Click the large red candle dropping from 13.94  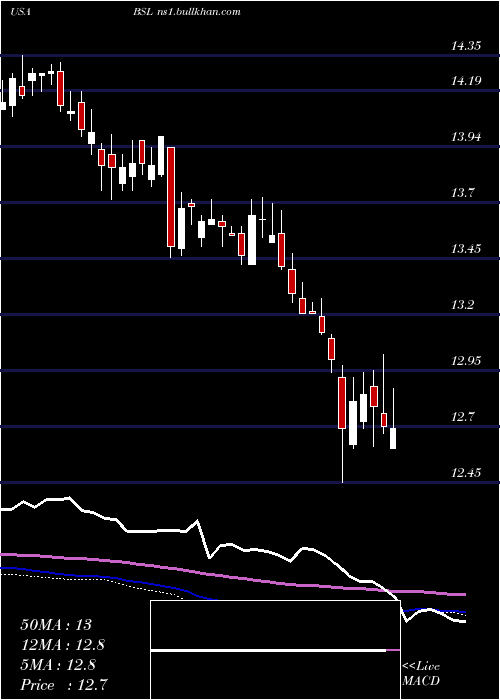point(171,196)
